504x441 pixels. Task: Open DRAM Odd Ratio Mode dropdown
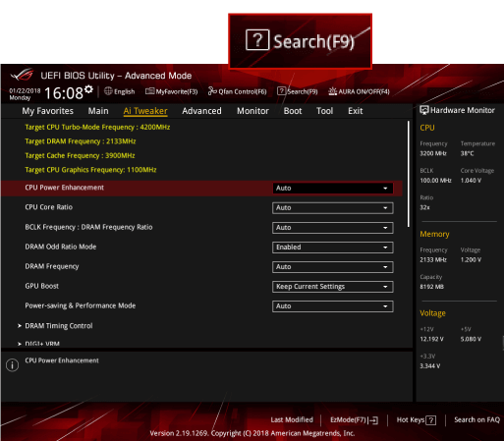pos(333,248)
